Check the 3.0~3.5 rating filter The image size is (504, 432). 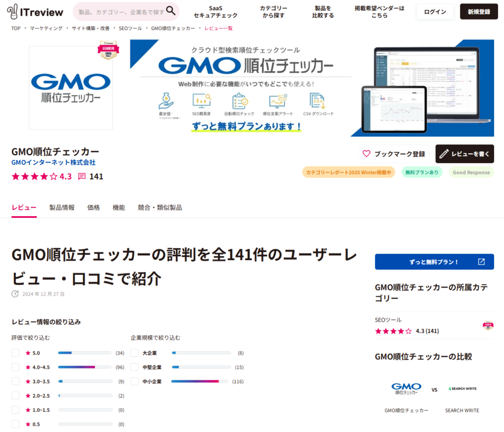15,381
